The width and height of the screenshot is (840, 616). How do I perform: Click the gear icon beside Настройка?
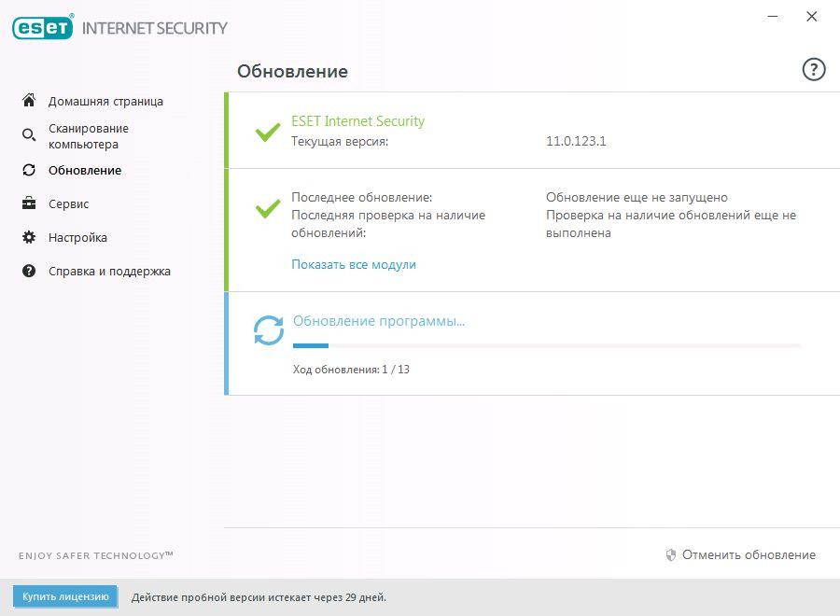coord(29,237)
